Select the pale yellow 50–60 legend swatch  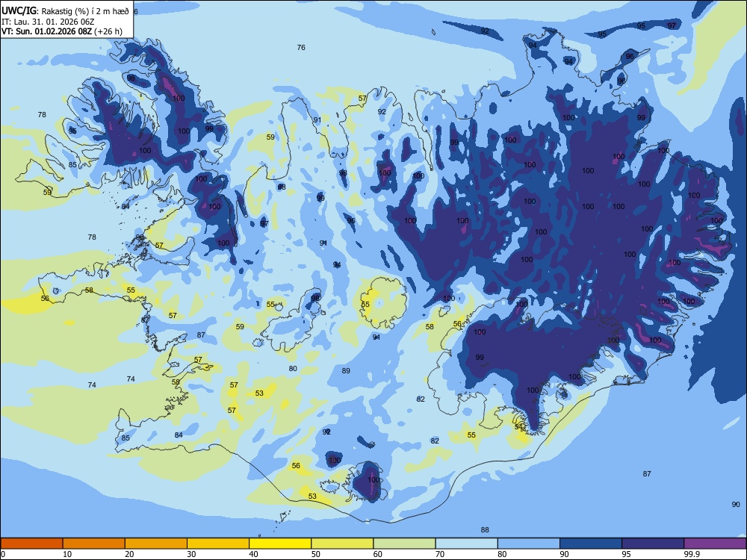click(x=342, y=544)
